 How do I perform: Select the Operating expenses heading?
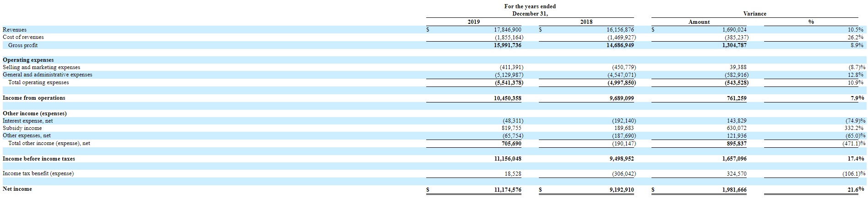(28, 60)
